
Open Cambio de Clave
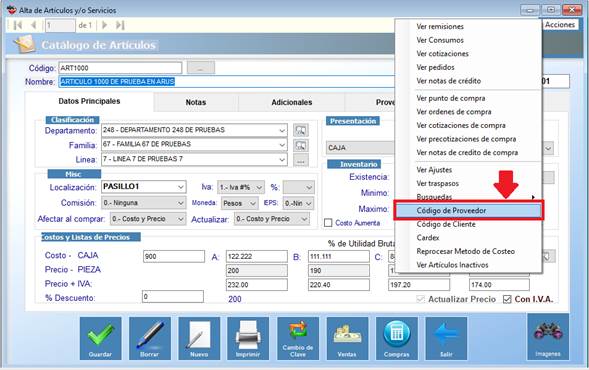(298, 338)
